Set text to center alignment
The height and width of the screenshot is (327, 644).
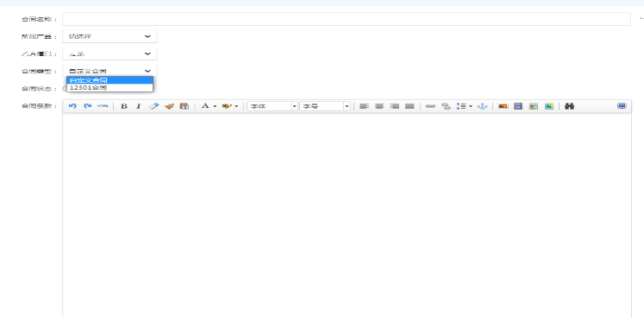point(379,106)
